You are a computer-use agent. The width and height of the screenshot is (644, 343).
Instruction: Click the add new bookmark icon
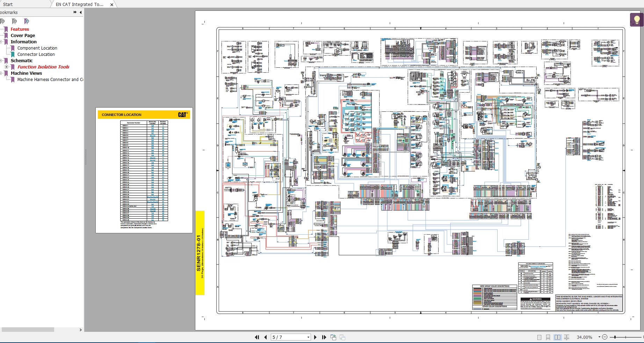14,21
